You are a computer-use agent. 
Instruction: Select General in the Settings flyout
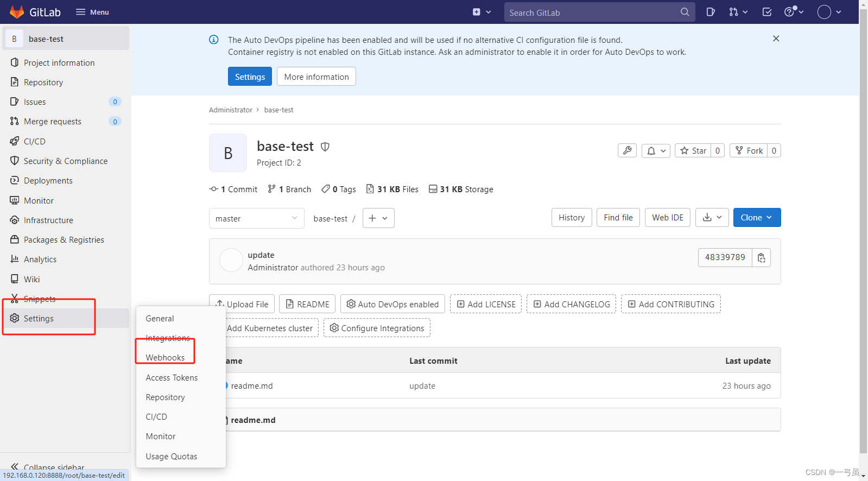pos(160,318)
